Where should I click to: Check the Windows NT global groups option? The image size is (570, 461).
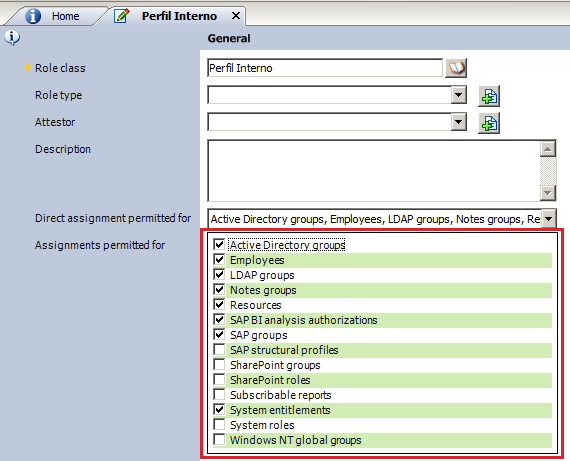coord(219,440)
